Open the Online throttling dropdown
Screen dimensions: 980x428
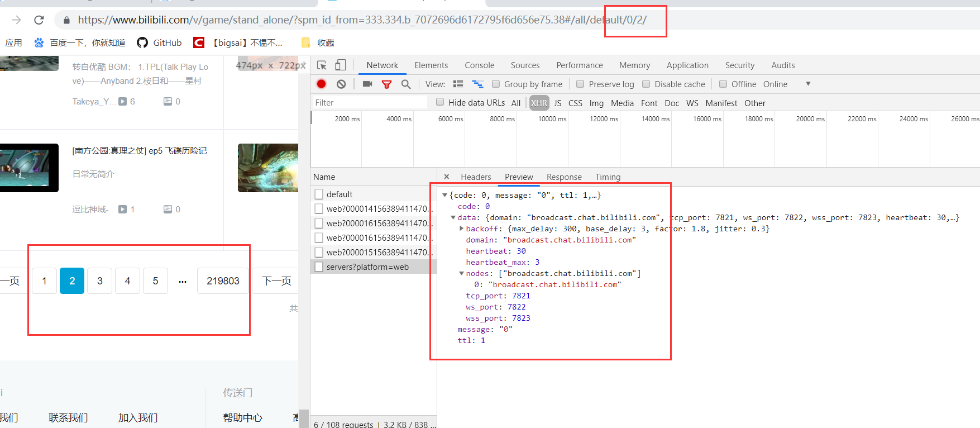787,84
